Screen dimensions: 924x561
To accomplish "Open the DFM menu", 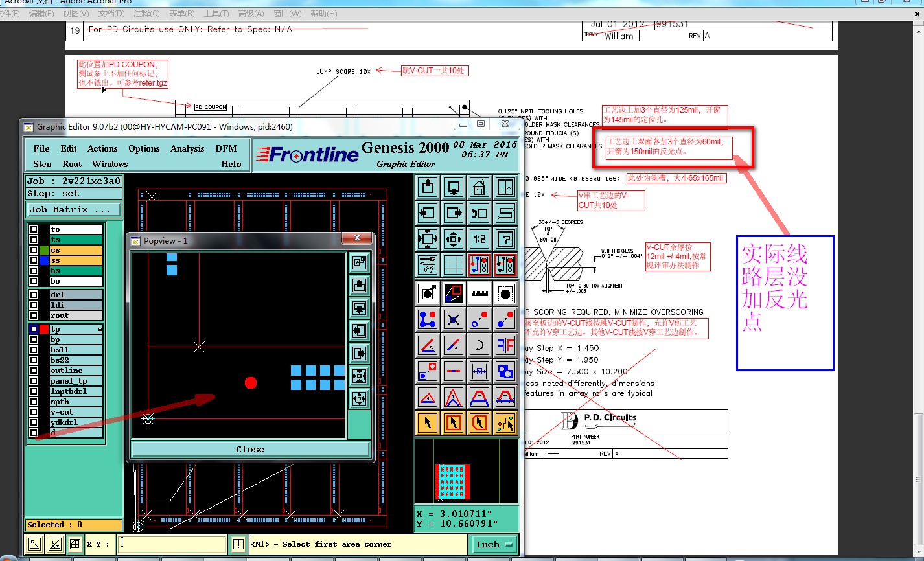I will (226, 148).
